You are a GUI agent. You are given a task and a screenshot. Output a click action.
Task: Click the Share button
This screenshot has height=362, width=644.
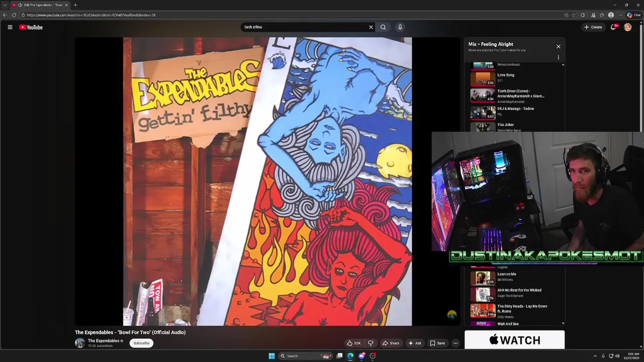(x=390, y=343)
